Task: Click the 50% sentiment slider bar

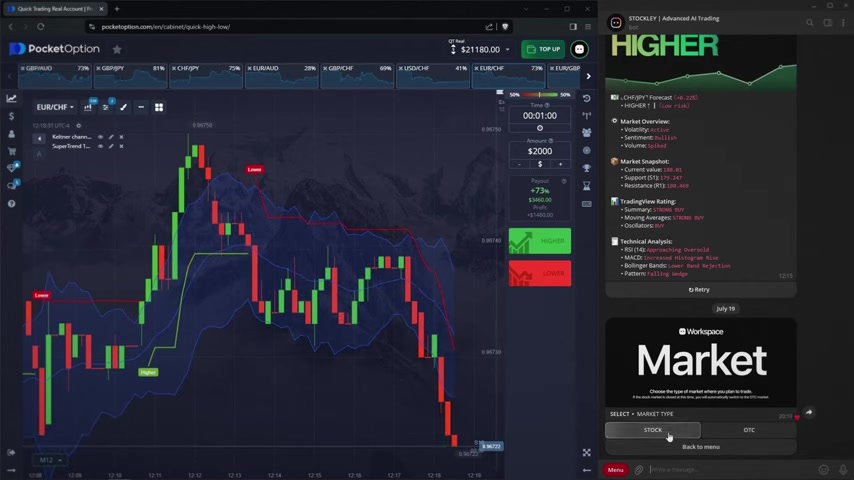Action: (x=540, y=95)
